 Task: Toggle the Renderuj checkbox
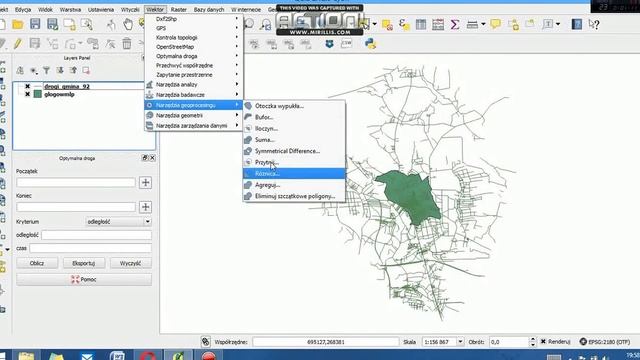pos(543,342)
